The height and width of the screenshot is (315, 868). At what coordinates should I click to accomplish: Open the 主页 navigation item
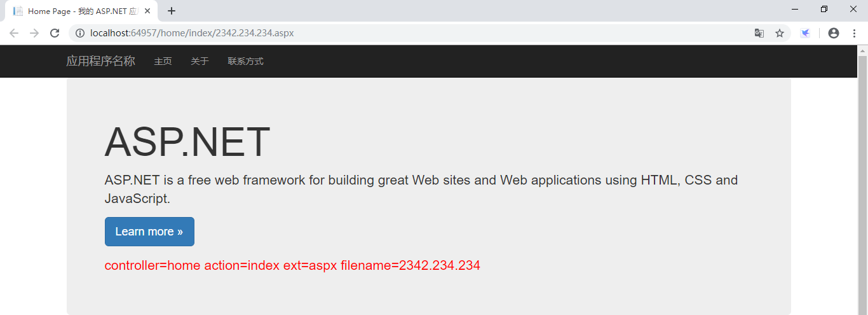[x=163, y=61]
